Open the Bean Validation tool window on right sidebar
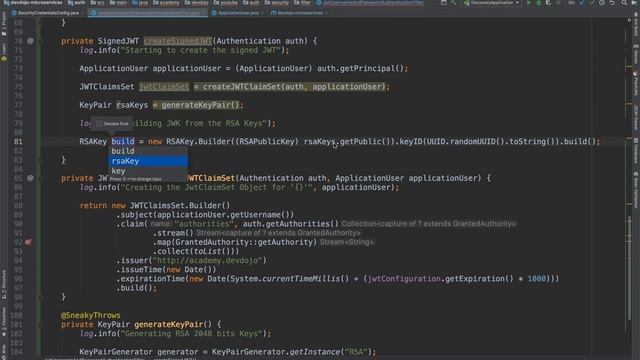 point(636,189)
